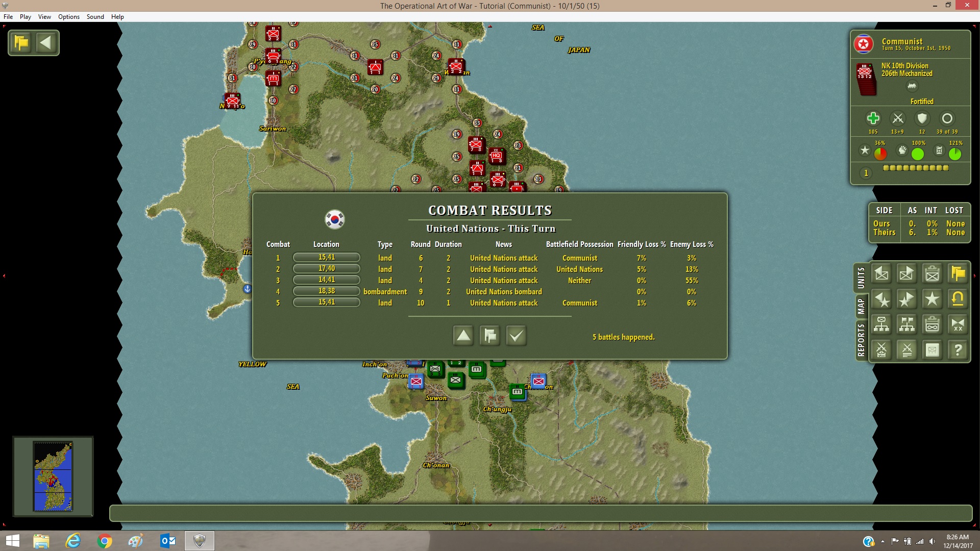Jump to location 14,41 for combat 3
980x551 pixels.
(326, 280)
